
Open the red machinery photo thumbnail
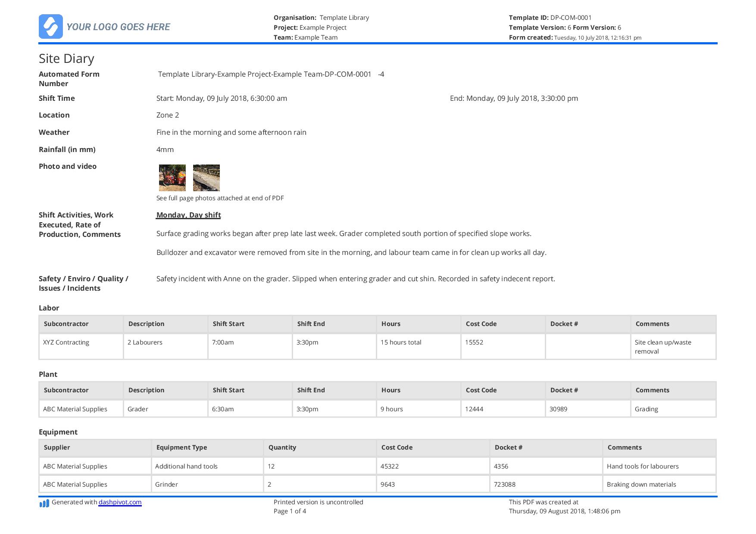click(x=172, y=178)
